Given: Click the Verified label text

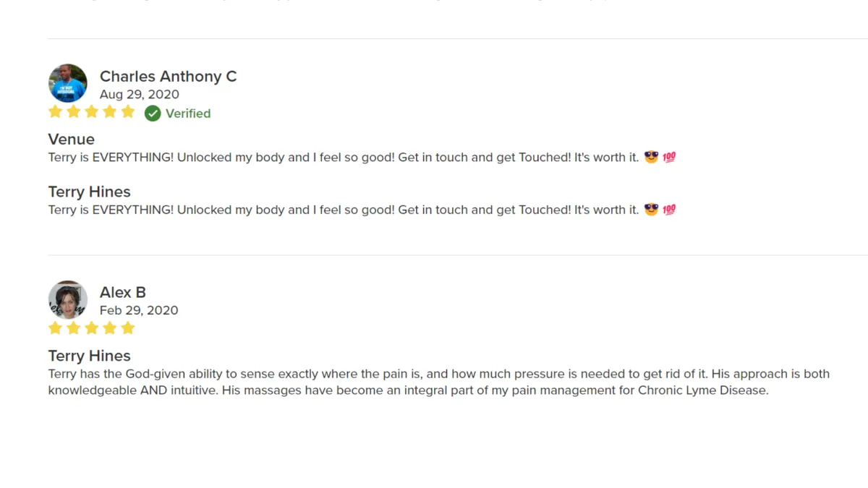Looking at the screenshot, I should pyautogui.click(x=188, y=114).
